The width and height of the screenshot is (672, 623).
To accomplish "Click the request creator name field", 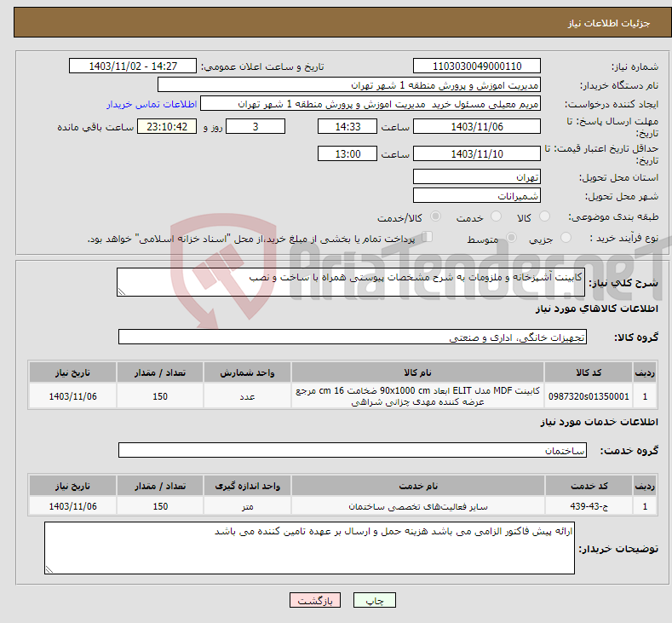I will [x=370, y=104].
